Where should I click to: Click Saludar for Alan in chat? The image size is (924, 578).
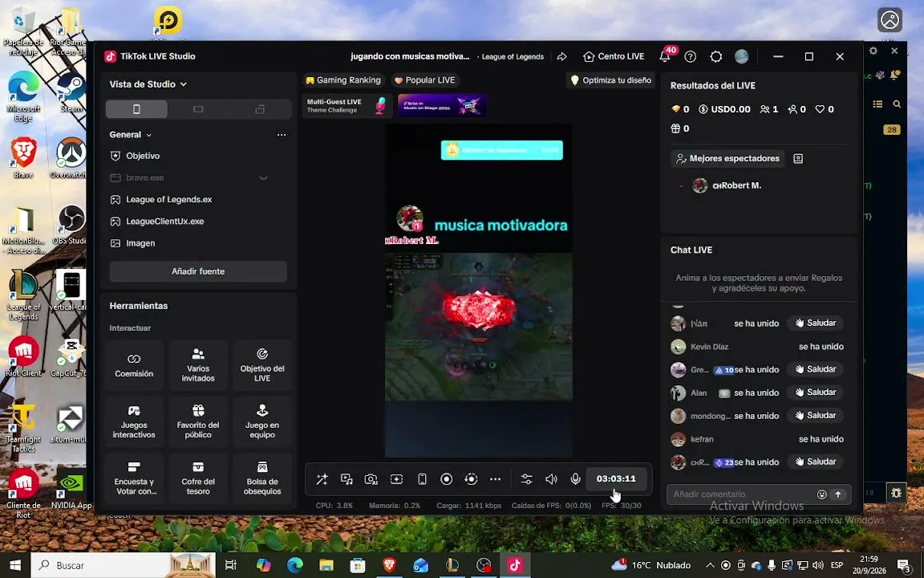coord(816,393)
